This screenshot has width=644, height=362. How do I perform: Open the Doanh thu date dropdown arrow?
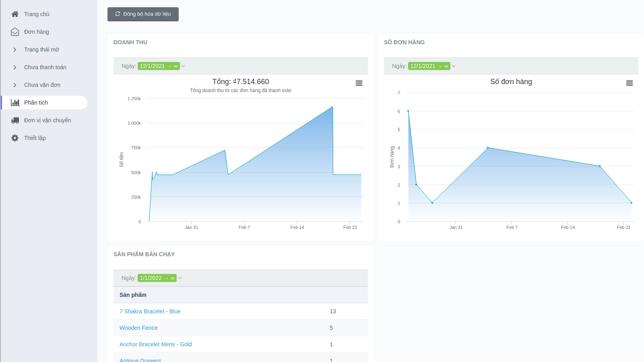183,66
